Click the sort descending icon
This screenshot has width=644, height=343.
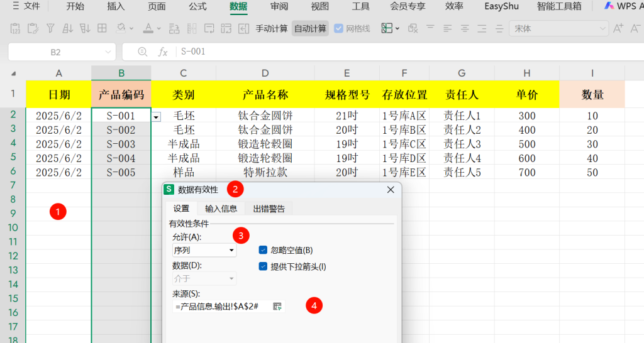pyautogui.click(x=85, y=28)
